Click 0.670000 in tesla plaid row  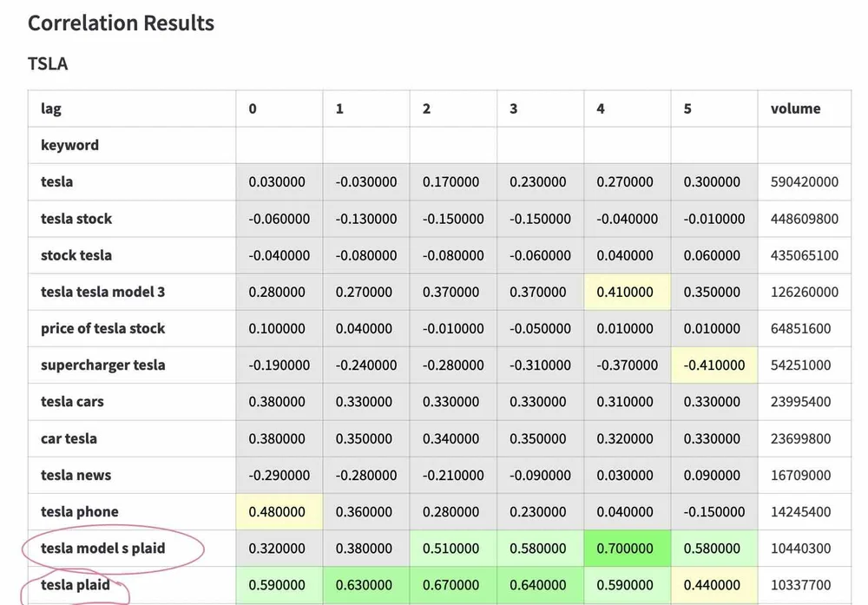pos(453,584)
